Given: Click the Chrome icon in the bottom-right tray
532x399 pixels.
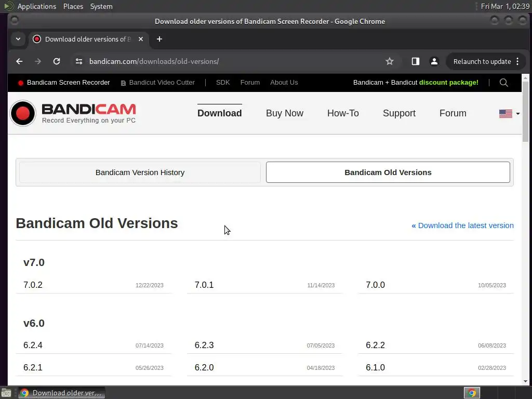Looking at the screenshot, I should tap(472, 393).
